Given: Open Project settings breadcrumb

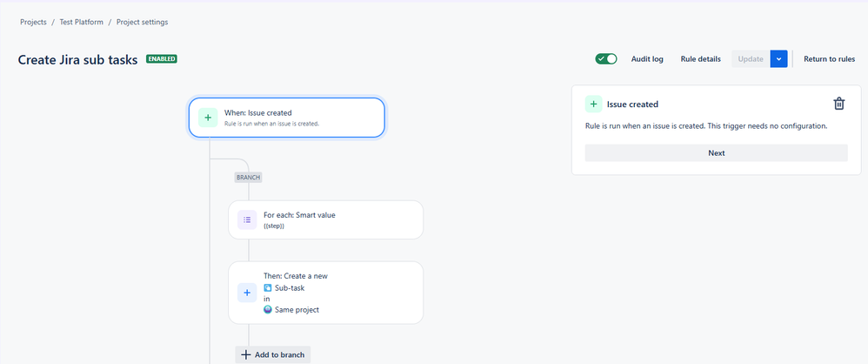Looking at the screenshot, I should [x=143, y=22].
